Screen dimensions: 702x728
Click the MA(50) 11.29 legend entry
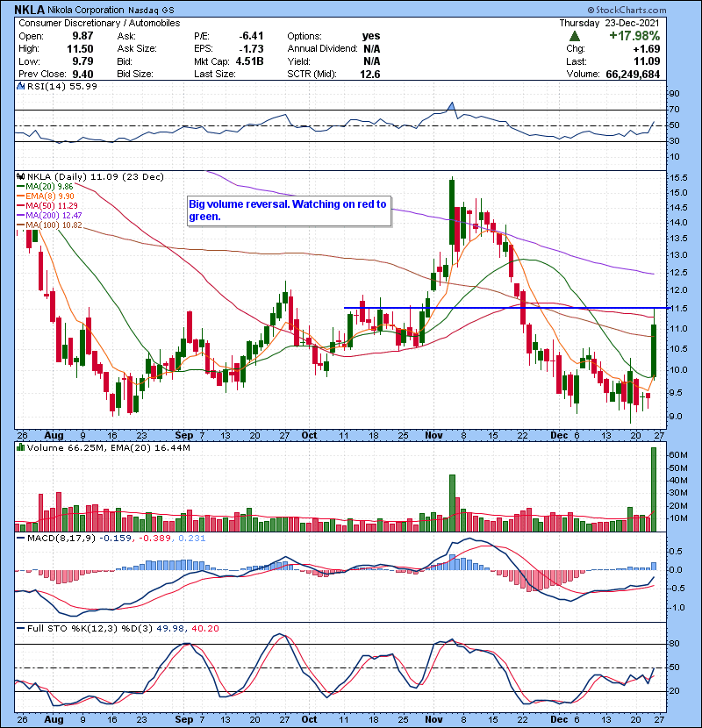click(x=47, y=205)
